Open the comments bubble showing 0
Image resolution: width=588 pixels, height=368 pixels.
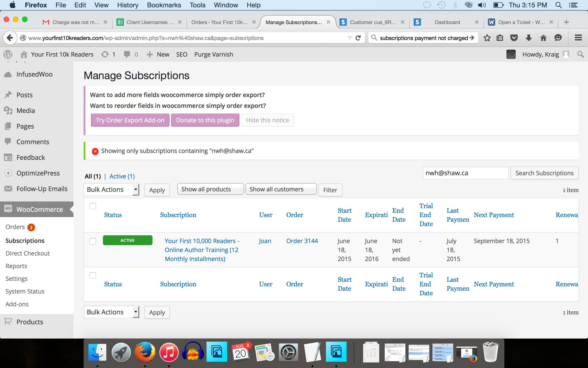pos(131,54)
